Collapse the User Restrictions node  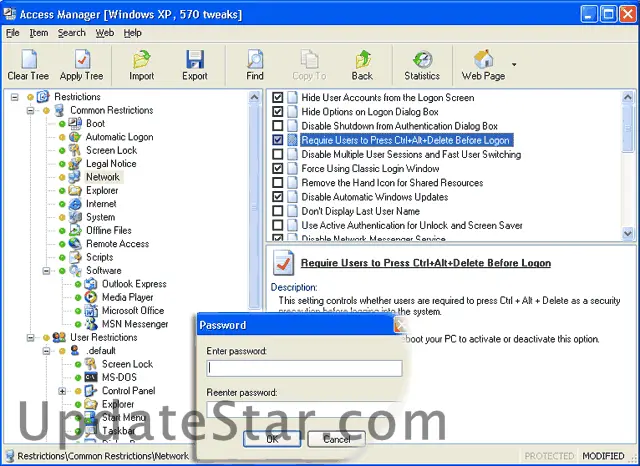click(30, 337)
